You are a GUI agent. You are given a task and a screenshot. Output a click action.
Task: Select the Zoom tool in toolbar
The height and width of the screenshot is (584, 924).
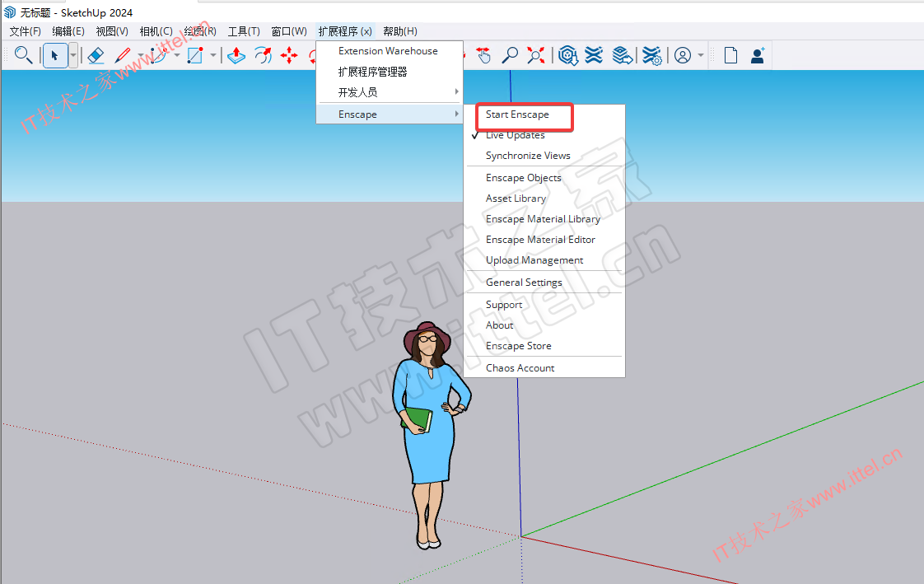(509, 55)
